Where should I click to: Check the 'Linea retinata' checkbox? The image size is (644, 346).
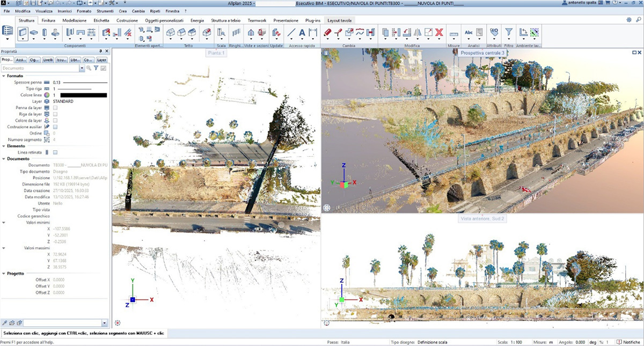pos(55,152)
